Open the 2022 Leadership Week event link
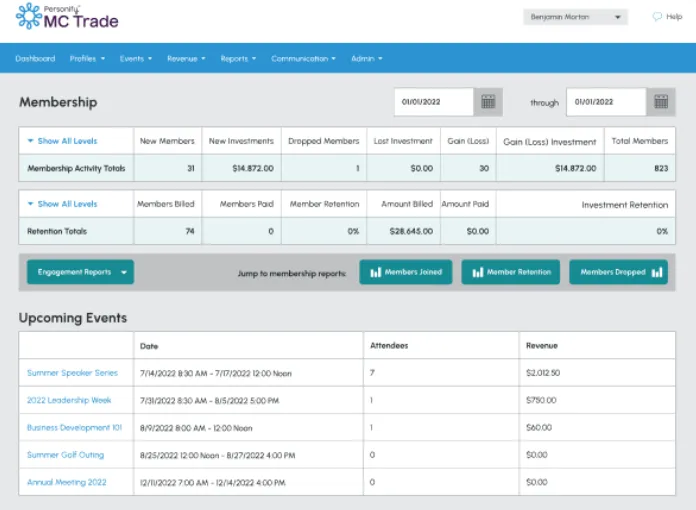This screenshot has height=510, width=696. click(x=69, y=400)
